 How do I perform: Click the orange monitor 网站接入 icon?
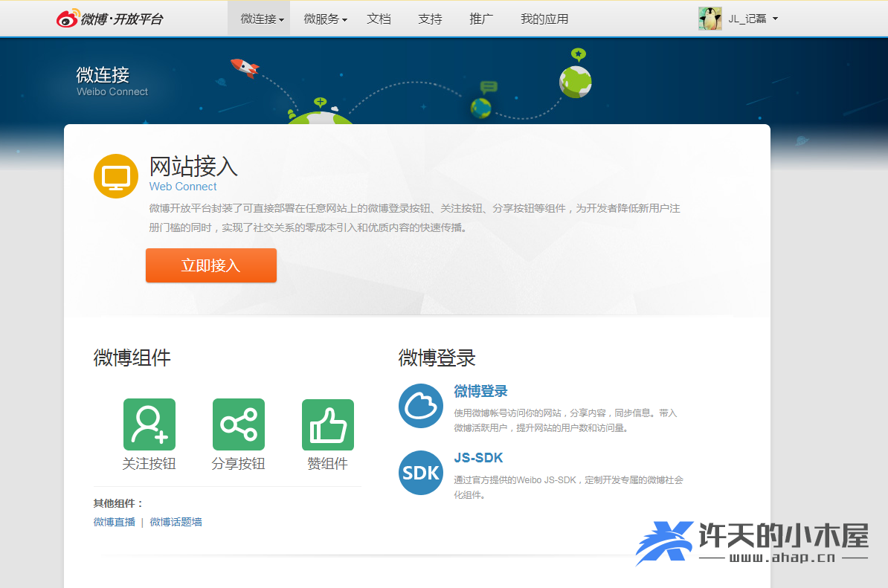(x=116, y=176)
